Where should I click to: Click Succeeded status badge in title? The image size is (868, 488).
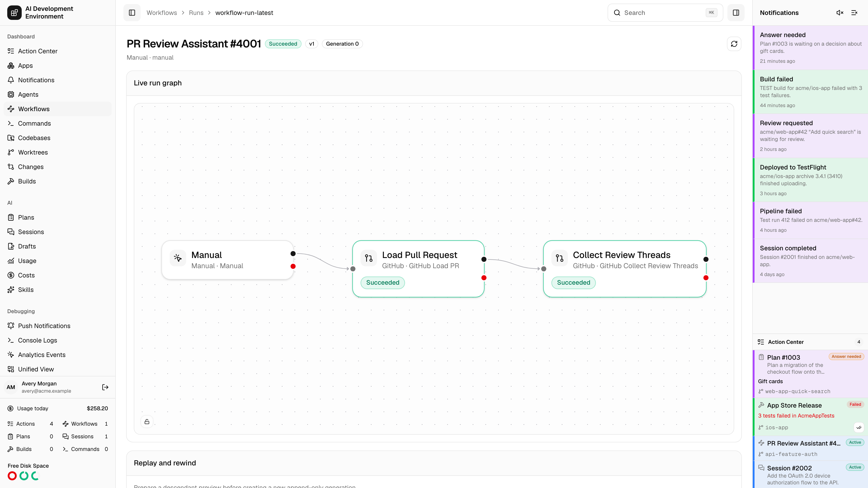283,44
